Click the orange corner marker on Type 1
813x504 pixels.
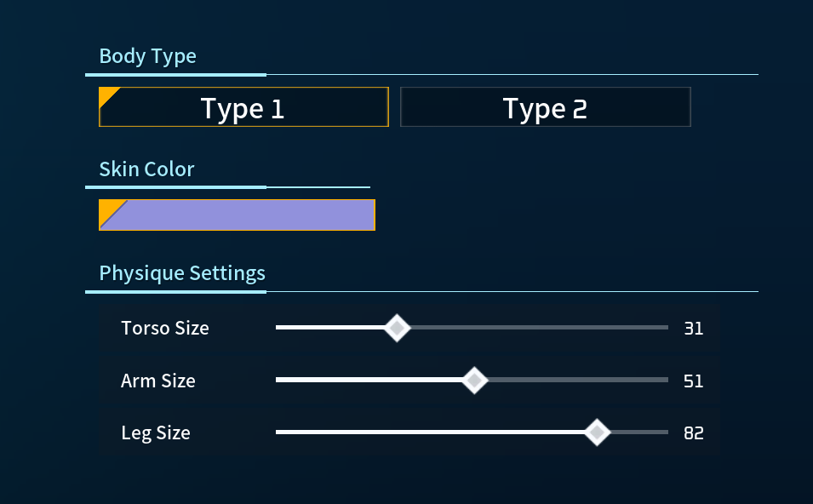pyautogui.click(x=106, y=94)
